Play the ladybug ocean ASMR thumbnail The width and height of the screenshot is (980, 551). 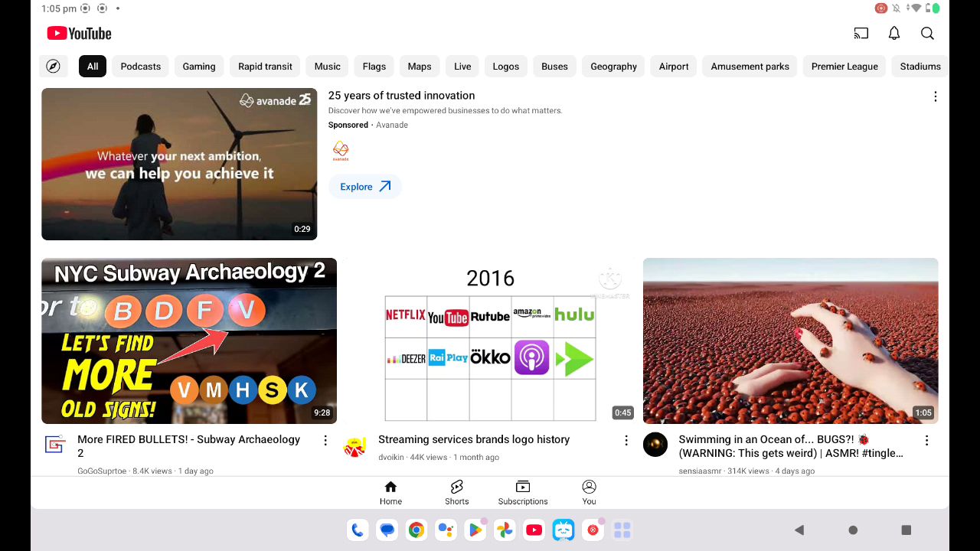(x=791, y=341)
